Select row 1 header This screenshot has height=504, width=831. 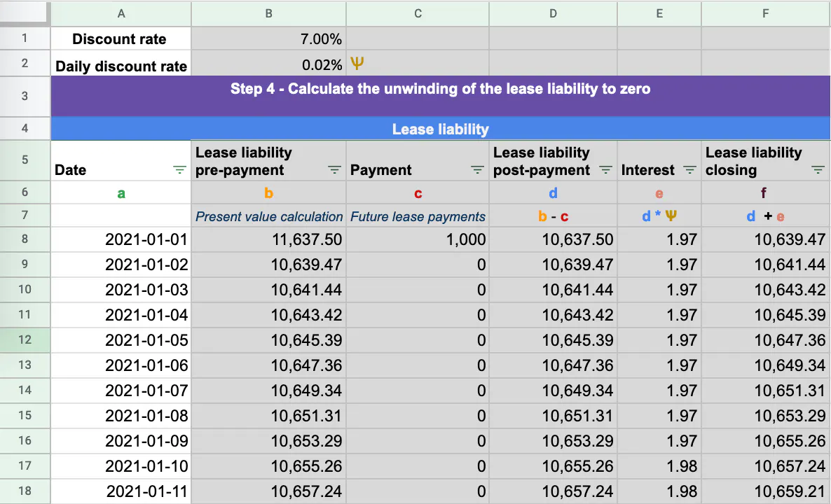25,38
